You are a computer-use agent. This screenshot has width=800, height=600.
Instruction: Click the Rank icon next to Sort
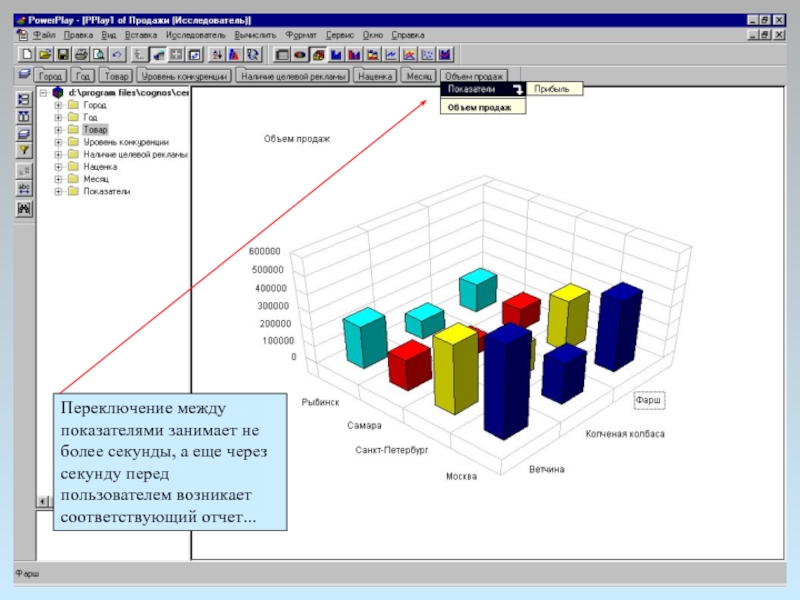click(x=234, y=55)
